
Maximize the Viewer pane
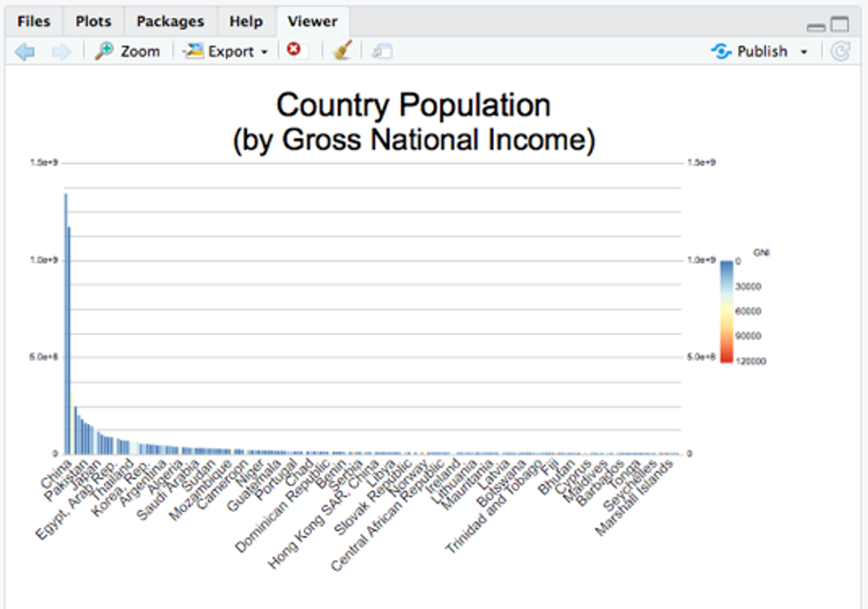point(840,24)
